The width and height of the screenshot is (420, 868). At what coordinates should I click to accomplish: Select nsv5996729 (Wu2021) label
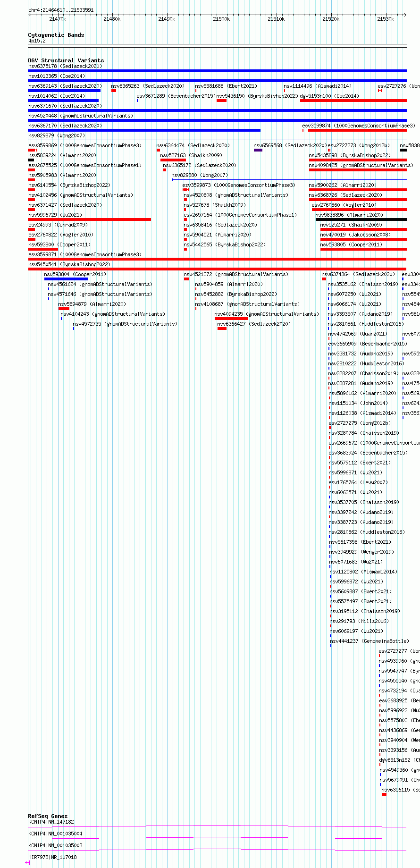(55, 215)
